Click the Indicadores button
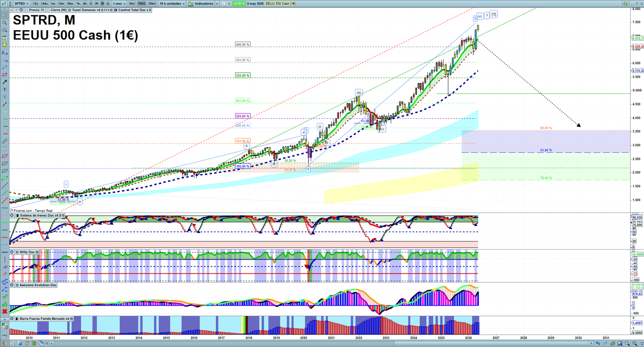 (201, 4)
